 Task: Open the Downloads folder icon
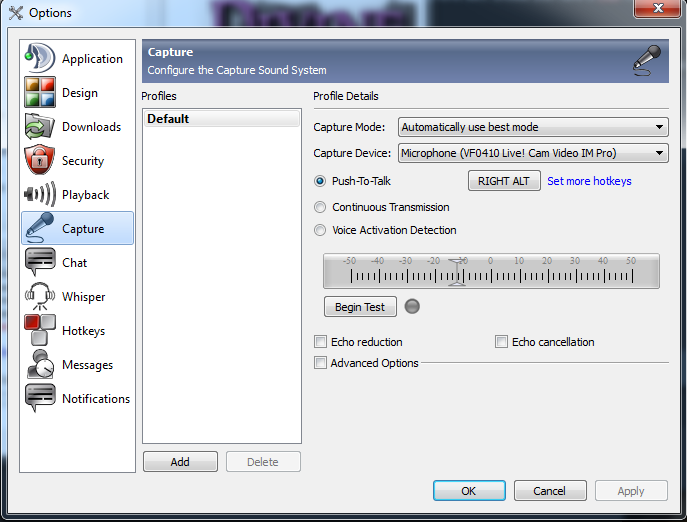tap(40, 126)
